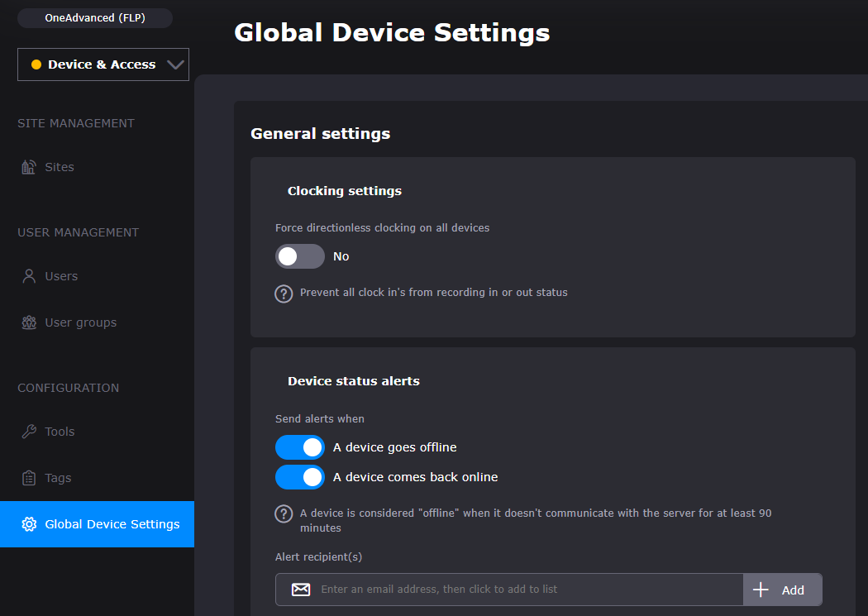Open the Tags configuration page
The width and height of the screenshot is (868, 616).
pyautogui.click(x=58, y=478)
